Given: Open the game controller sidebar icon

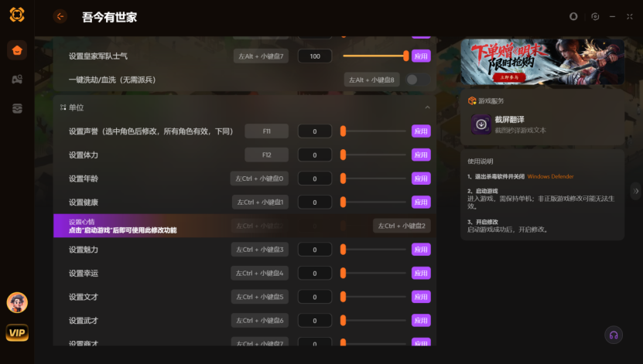Looking at the screenshot, I should point(17,79).
